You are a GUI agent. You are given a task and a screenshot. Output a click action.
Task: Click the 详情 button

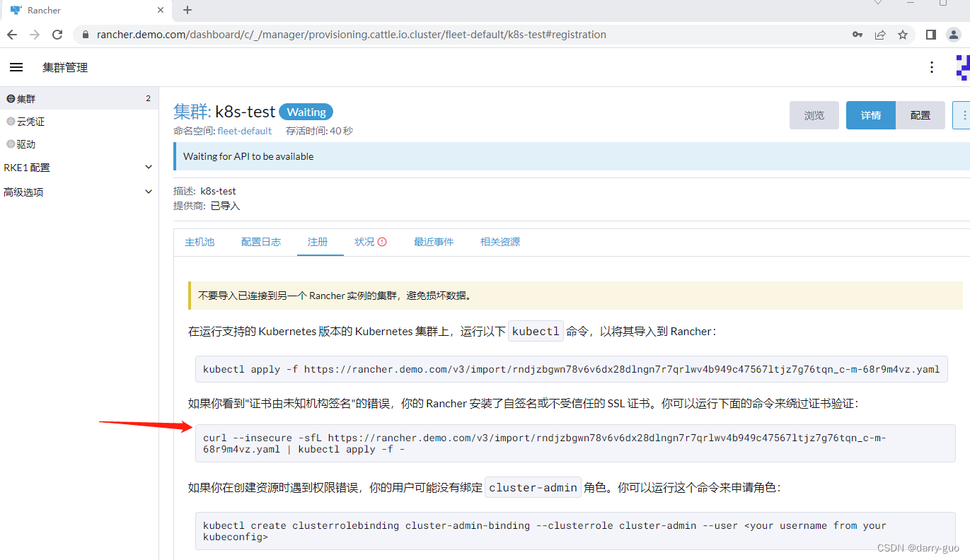pyautogui.click(x=871, y=115)
